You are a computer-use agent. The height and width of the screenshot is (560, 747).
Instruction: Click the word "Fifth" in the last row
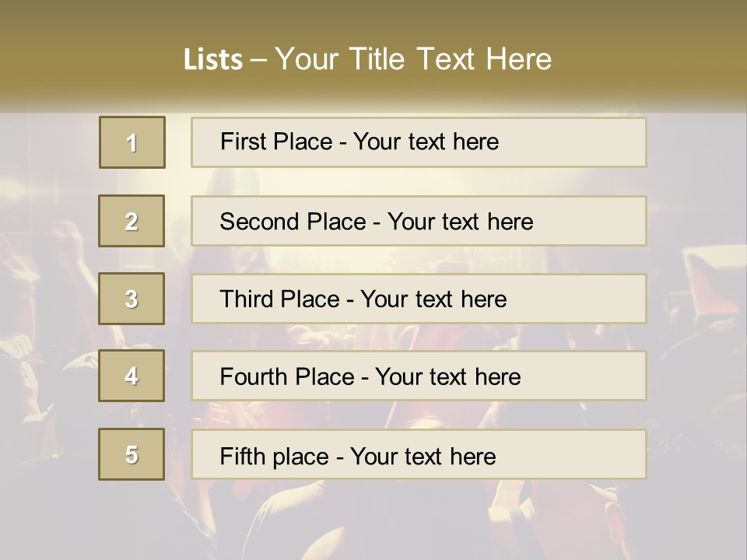242,456
